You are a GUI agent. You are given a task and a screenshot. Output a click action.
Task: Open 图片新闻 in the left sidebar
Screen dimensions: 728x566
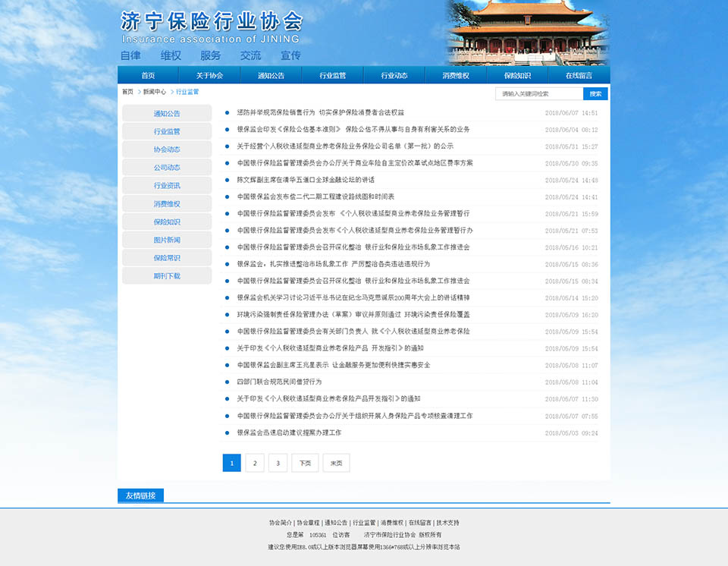click(167, 240)
